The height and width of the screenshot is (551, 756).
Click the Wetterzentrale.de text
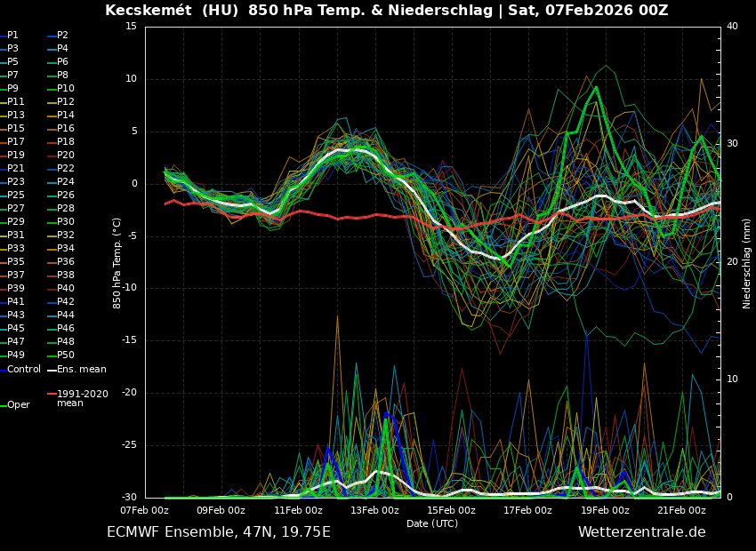pyautogui.click(x=641, y=532)
